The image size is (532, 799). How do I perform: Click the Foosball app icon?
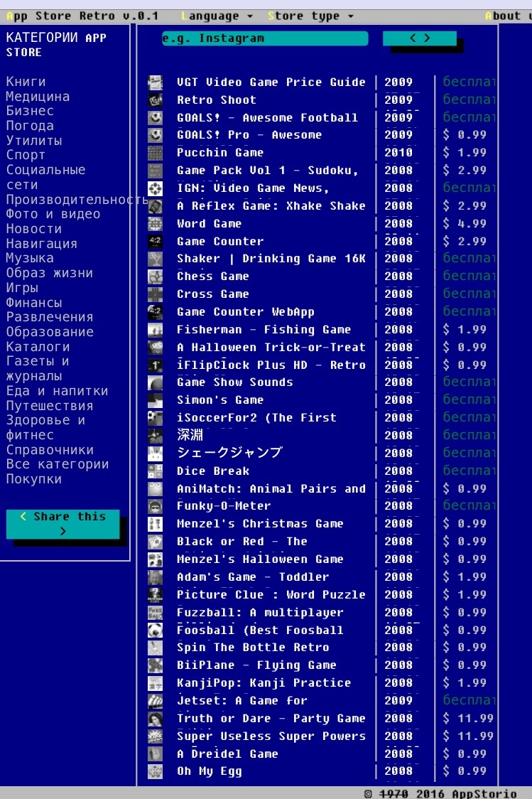155,630
